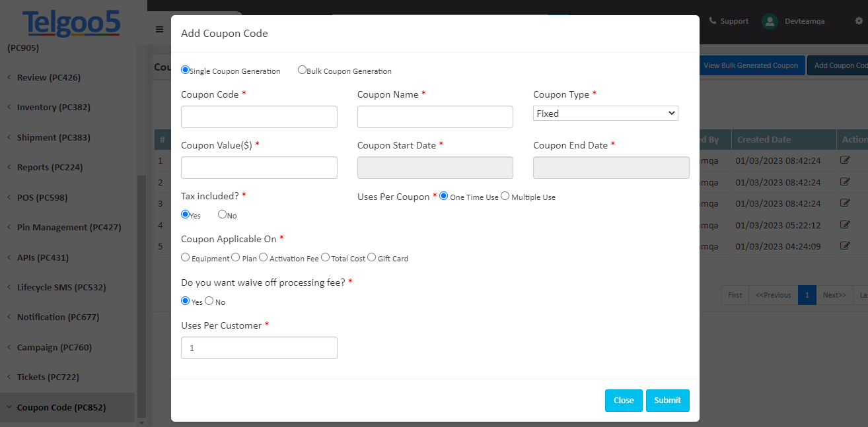Click edit icon for 01/03/2023 05:22:12 row
Screen dimensions: 868x427
pyautogui.click(x=845, y=224)
